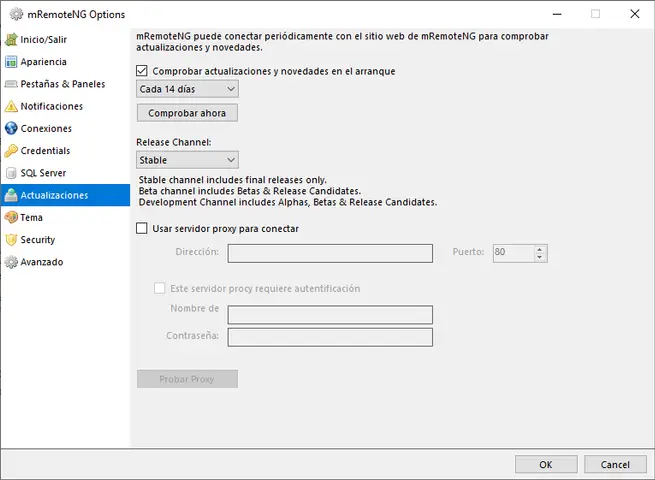Click the mRemoteNG Options title bar icon
The height and width of the screenshot is (480, 655).
tap(16, 14)
